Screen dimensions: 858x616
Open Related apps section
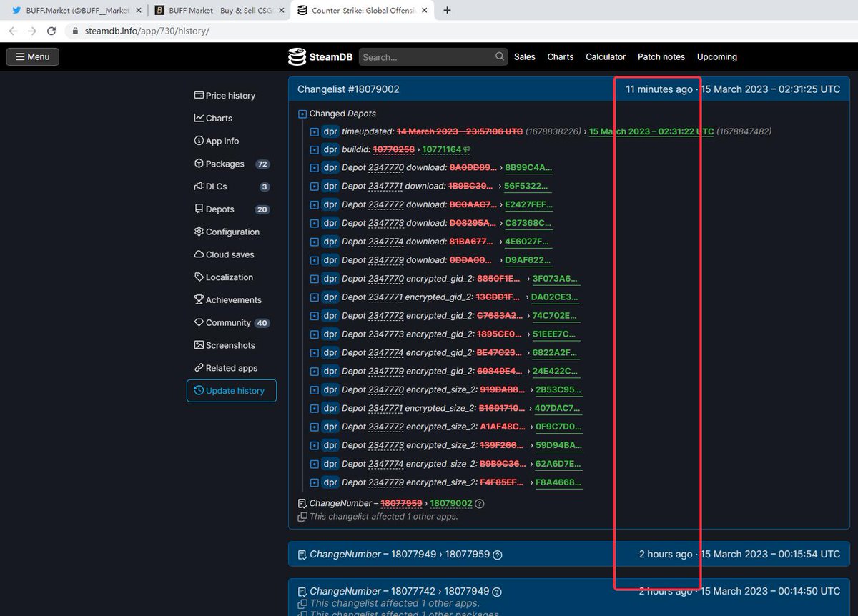pyautogui.click(x=226, y=368)
